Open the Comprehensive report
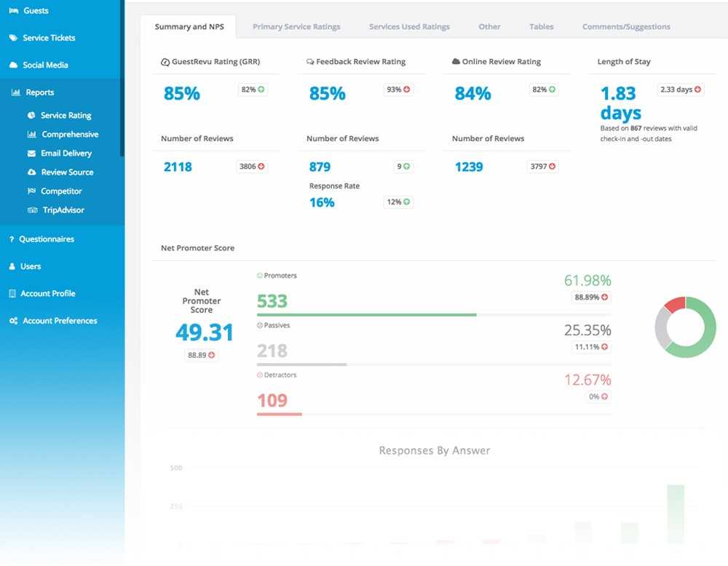Viewport: 728px width, 566px height. click(x=70, y=135)
